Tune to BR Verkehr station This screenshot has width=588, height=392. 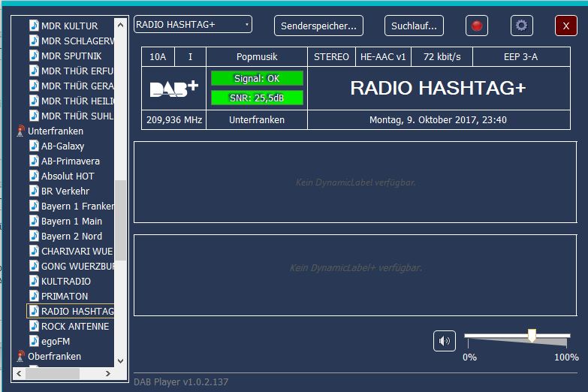[65, 191]
